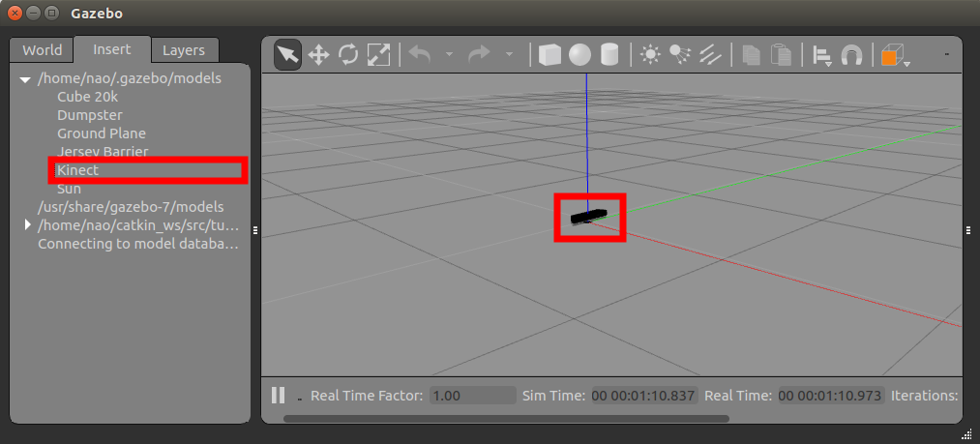The width and height of the screenshot is (980, 444).
Task: Click the horizontal scrollbar below the status bar
Action: (506, 418)
